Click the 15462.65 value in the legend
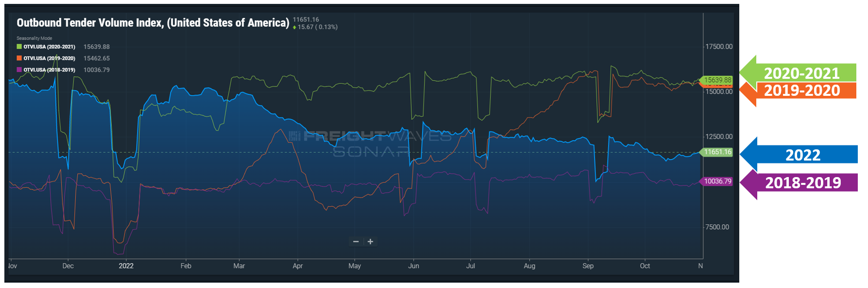Screen dimensions: 868x288 [97, 58]
